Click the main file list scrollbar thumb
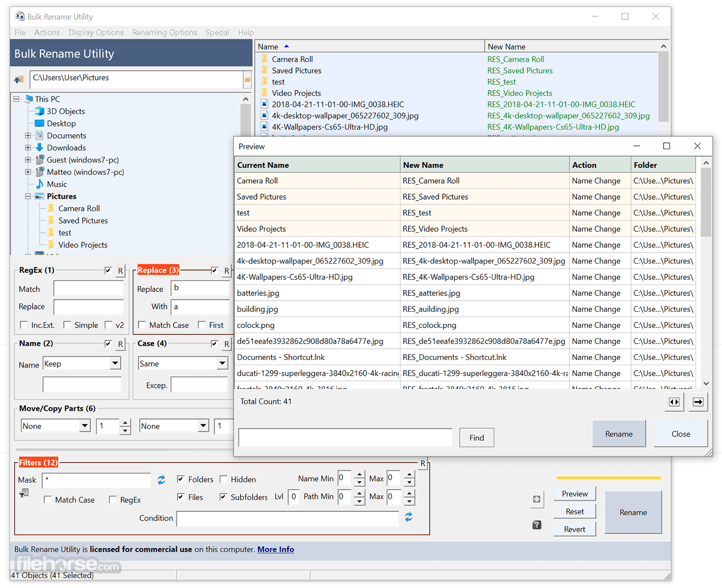Viewport: 722px width, 588px height. [663, 87]
